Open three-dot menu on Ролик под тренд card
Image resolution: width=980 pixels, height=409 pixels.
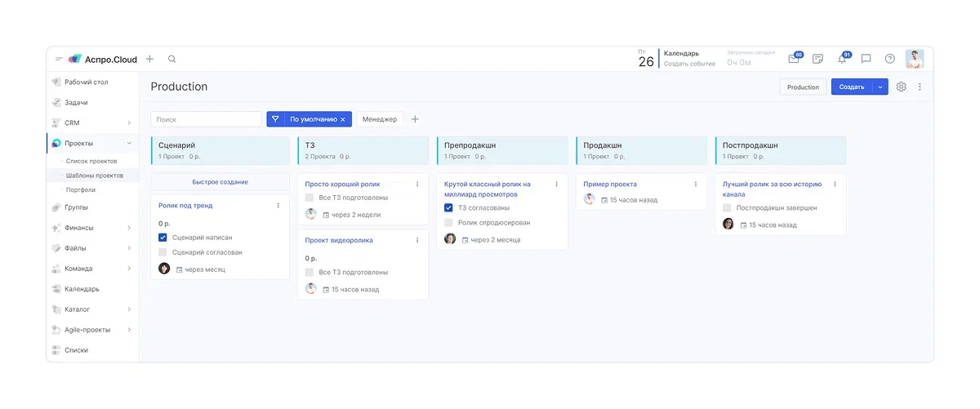[x=278, y=206]
